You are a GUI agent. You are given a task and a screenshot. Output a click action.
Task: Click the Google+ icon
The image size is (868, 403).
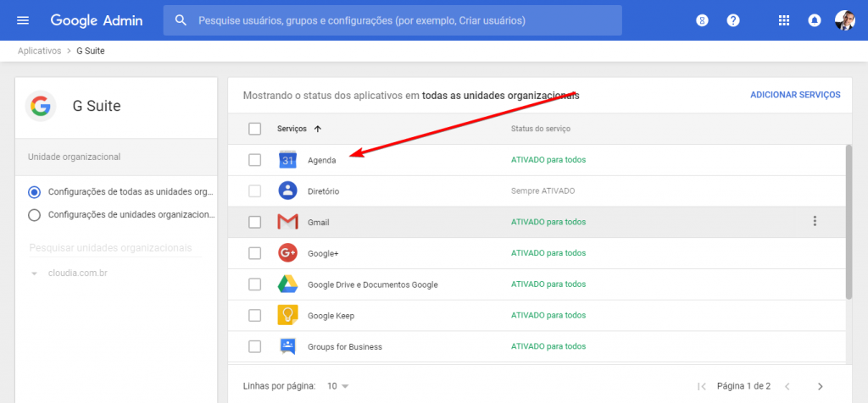point(288,253)
